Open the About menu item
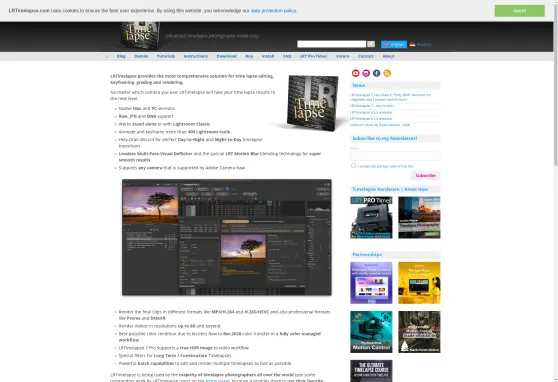The width and height of the screenshot is (558, 382). click(x=388, y=56)
